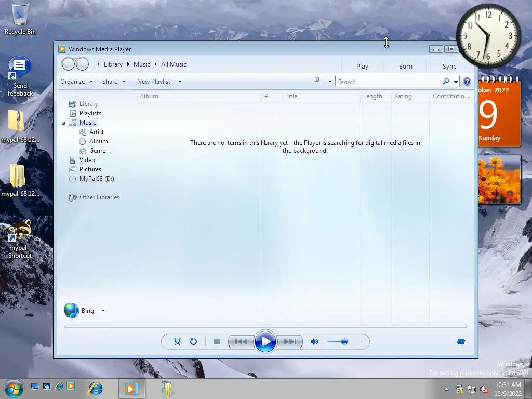Screen dimensions: 532x399
Task: Click the New Playlist button
Action: 154,82
